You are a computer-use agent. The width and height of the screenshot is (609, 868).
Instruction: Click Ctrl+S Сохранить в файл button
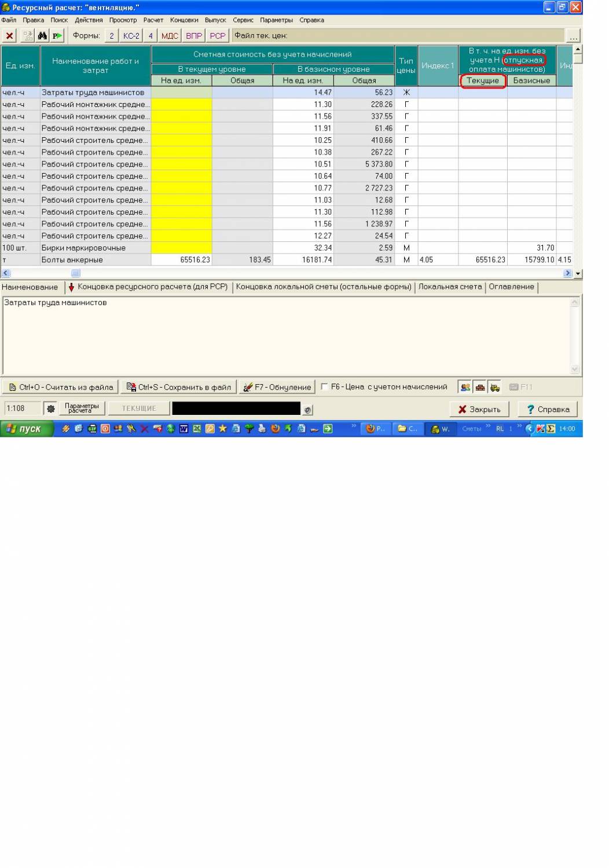179,387
